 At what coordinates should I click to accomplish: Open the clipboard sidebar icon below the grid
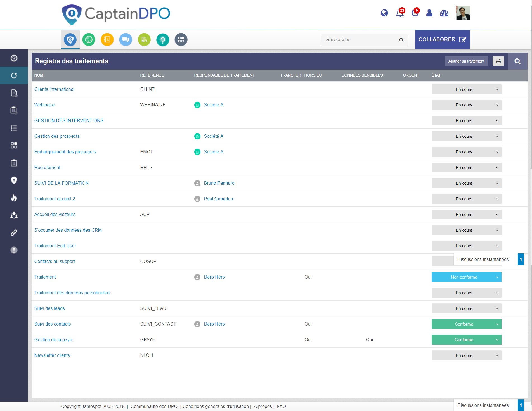[14, 163]
